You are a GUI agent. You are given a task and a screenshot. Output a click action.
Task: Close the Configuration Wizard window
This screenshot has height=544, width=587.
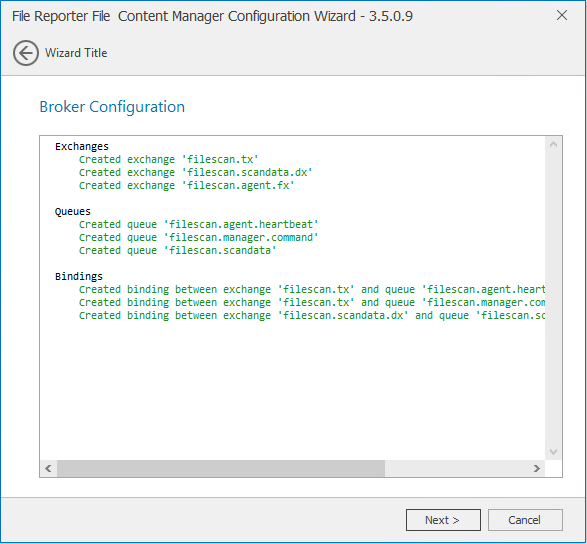click(562, 15)
